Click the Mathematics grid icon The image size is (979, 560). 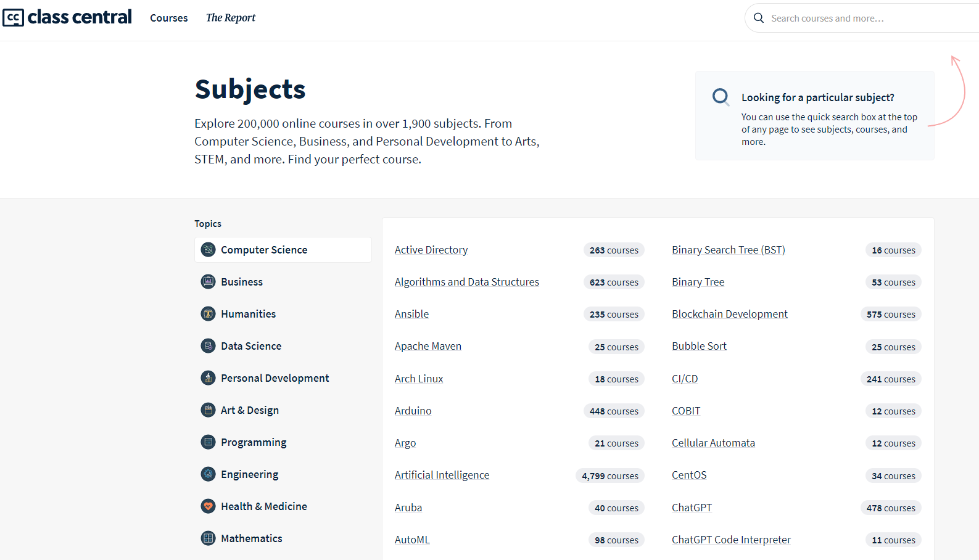point(209,538)
